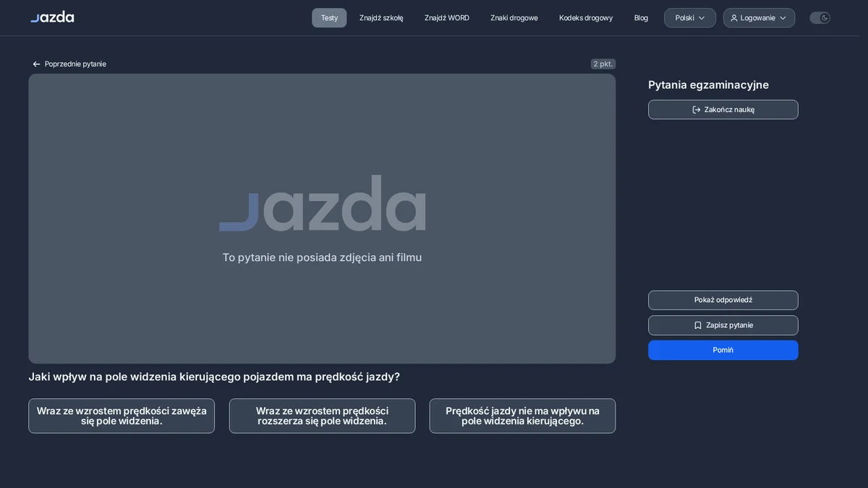
Task: Go back via Poprzednie pytanie link
Action: (69, 64)
